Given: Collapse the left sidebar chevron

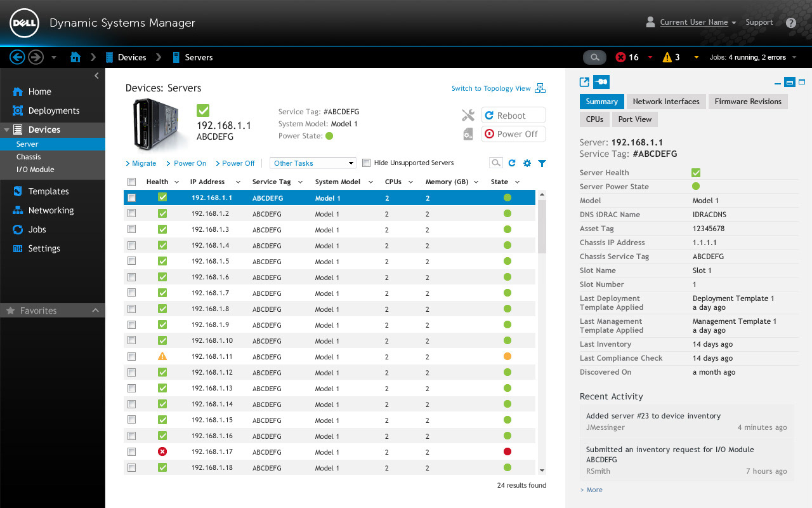Looking at the screenshot, I should [96, 76].
